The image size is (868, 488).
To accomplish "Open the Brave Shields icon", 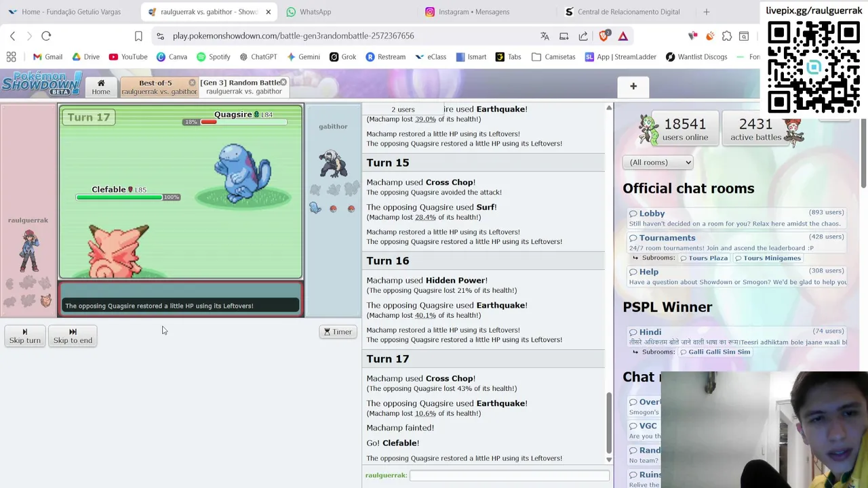I will 604,36.
